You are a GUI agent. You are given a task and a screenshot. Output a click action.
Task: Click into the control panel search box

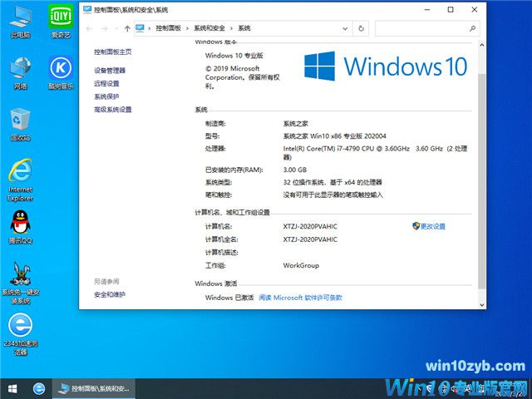421,28
